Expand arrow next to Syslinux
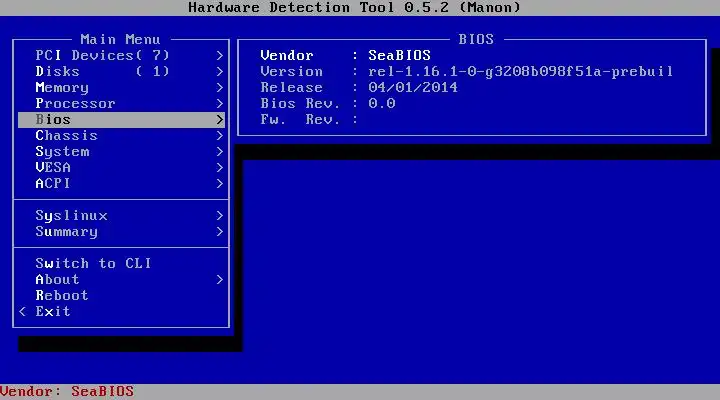Viewport: 720px width, 400px height. coord(219,216)
